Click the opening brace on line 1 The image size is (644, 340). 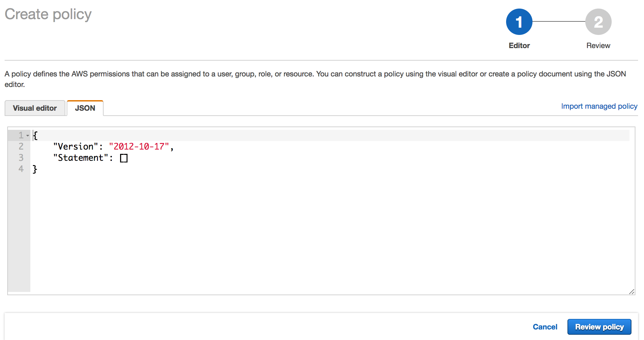(x=35, y=135)
